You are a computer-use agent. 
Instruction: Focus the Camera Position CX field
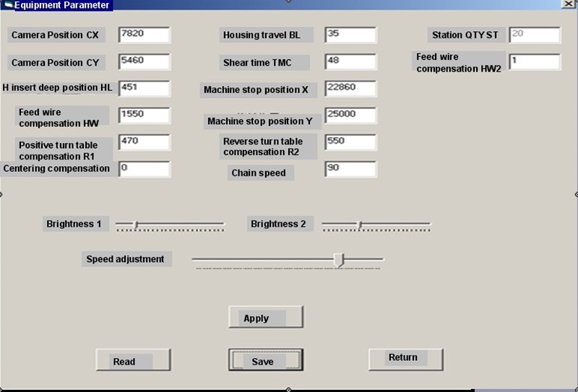click(x=144, y=35)
